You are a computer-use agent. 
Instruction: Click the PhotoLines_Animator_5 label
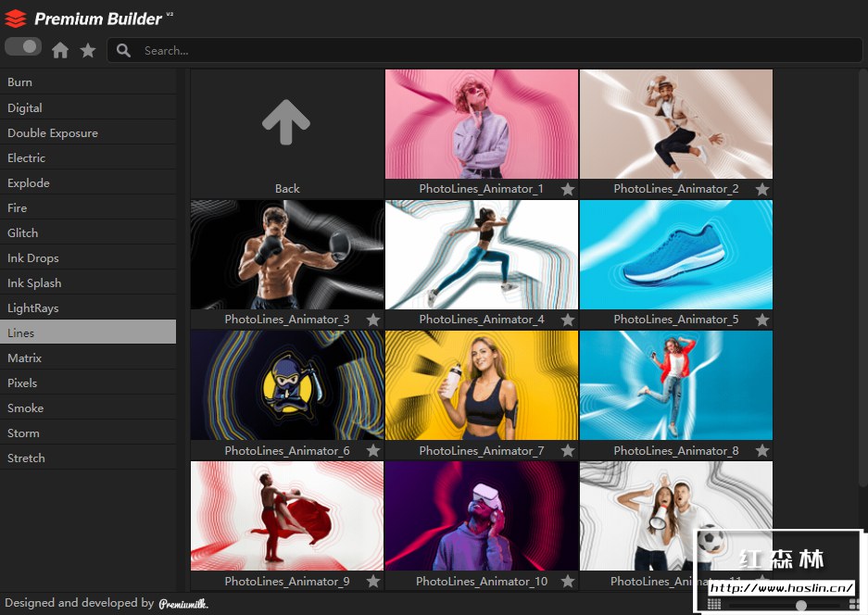676,320
